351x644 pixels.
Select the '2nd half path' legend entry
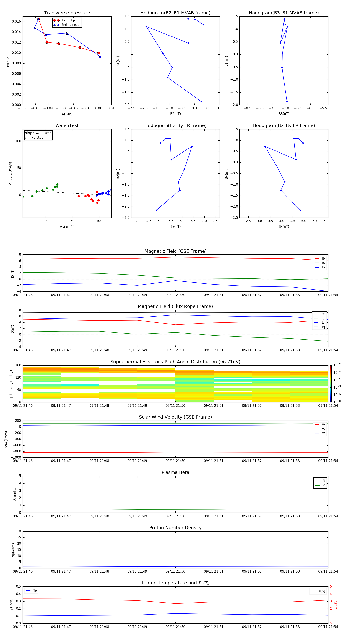click(67, 25)
